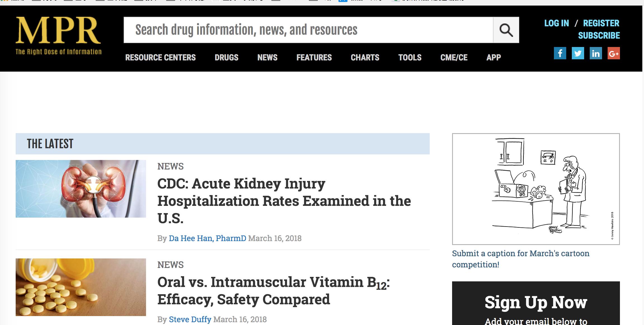
Task: Open author Da Hee Han's profile link
Action: click(x=207, y=238)
